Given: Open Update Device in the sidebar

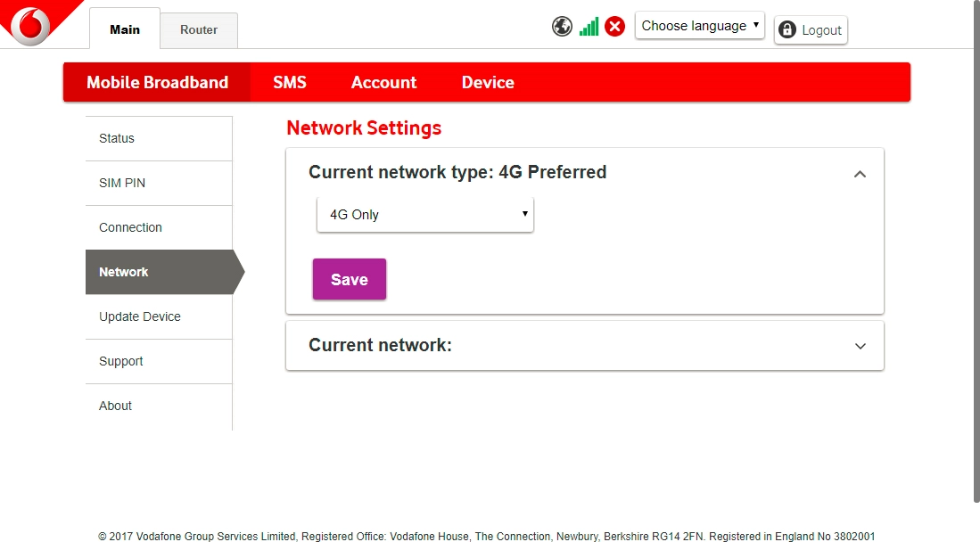Looking at the screenshot, I should (140, 316).
